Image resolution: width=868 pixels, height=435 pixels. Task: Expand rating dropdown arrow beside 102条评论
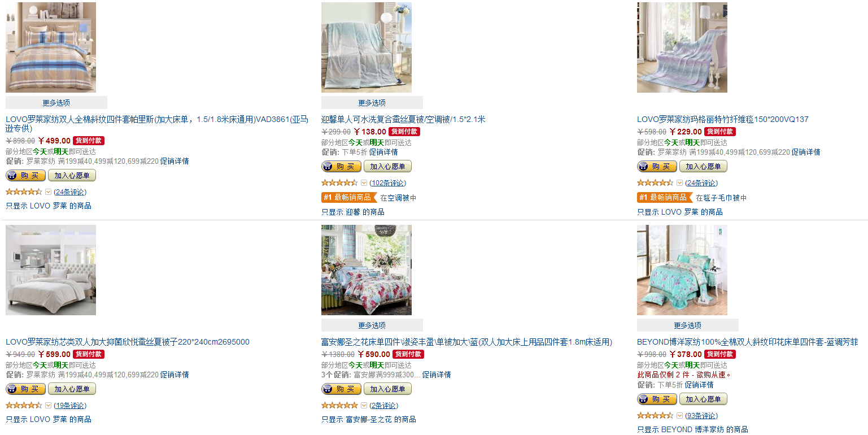(x=364, y=182)
